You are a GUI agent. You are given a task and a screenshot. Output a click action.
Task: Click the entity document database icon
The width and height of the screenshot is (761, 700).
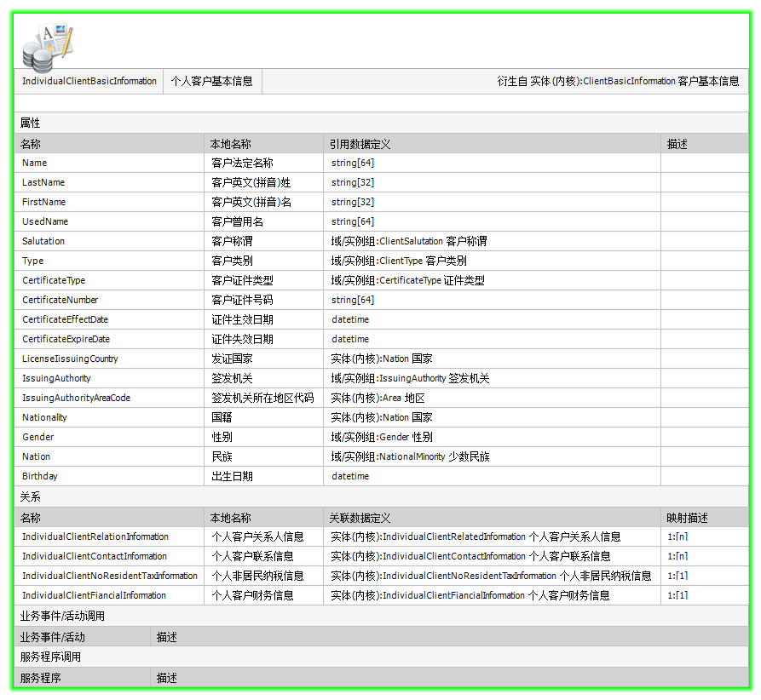(48, 47)
